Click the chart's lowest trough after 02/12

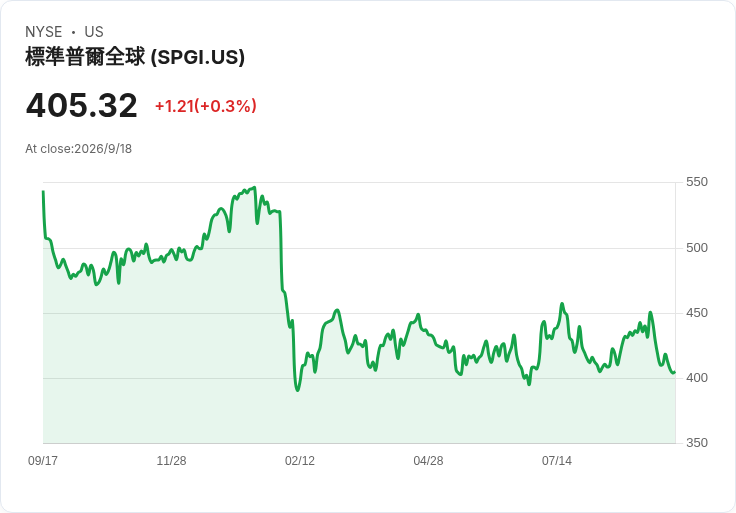(x=298, y=390)
